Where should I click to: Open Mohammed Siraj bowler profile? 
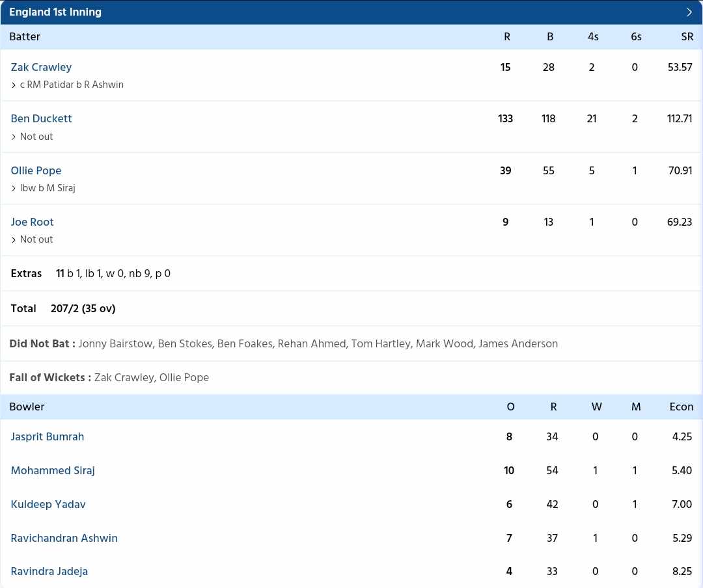point(53,470)
